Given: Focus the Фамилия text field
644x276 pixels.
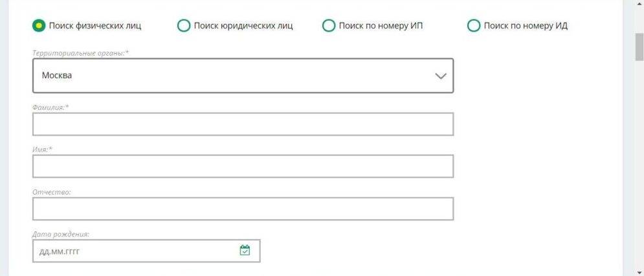Looking at the screenshot, I should tap(243, 124).
